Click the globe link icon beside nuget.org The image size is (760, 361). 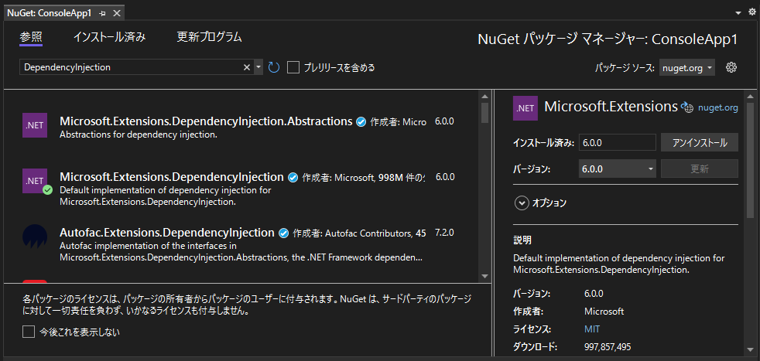(687, 108)
